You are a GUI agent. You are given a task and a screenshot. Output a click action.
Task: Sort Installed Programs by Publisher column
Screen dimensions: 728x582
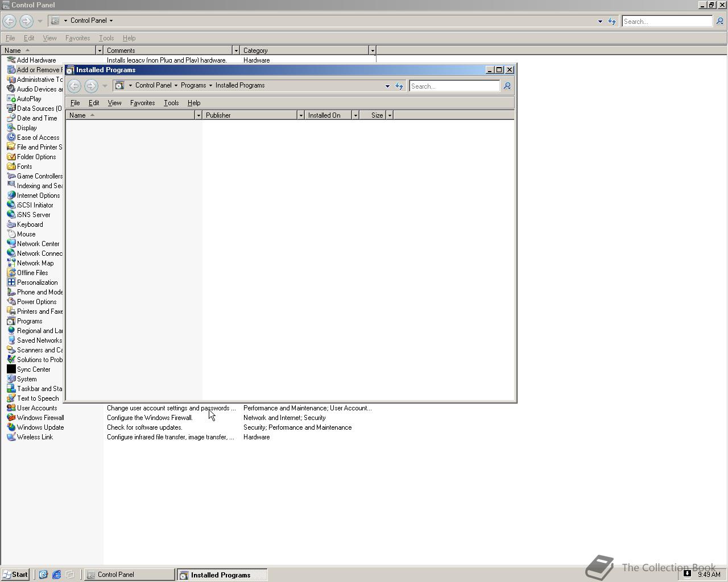pyautogui.click(x=250, y=115)
